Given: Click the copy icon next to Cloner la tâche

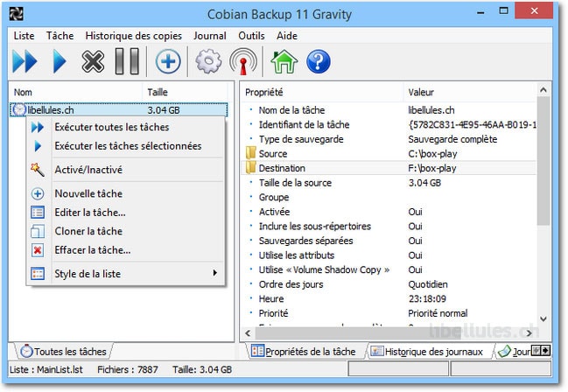Looking at the screenshot, I should point(38,231).
